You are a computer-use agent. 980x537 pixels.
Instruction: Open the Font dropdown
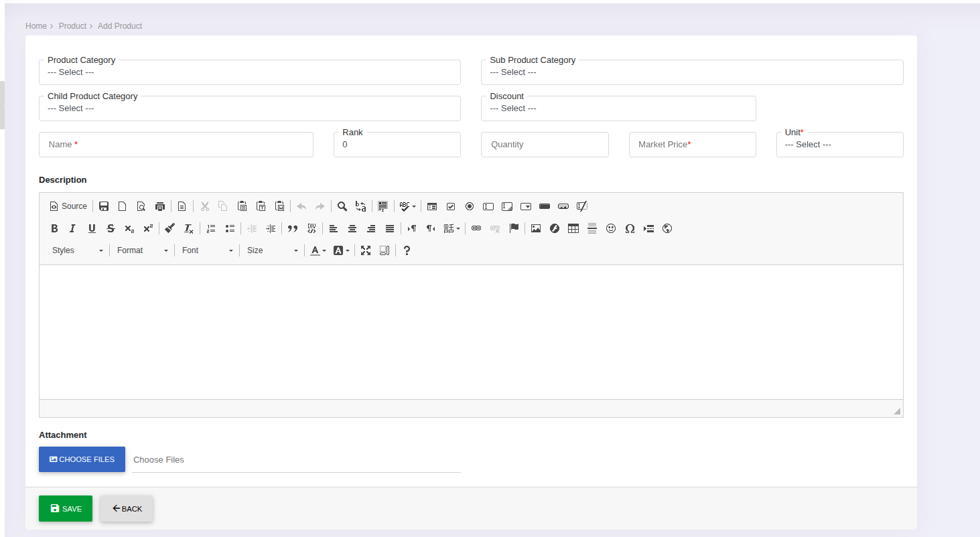[x=208, y=250]
